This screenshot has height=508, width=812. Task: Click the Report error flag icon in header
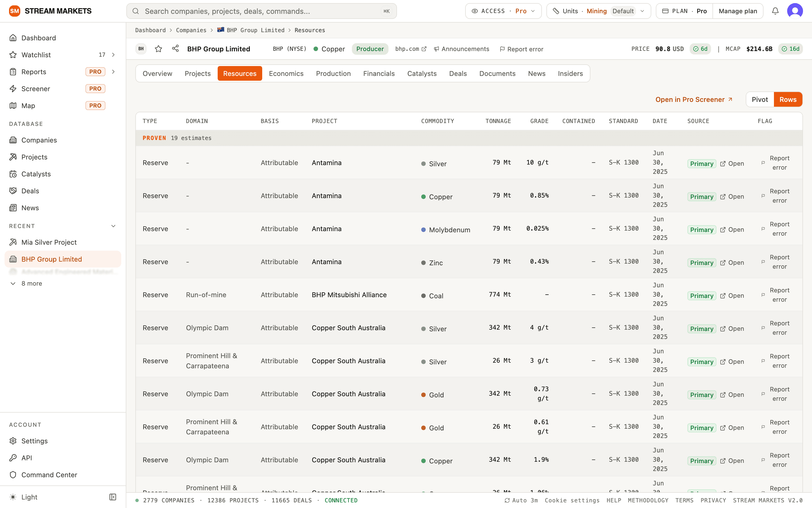click(502, 49)
